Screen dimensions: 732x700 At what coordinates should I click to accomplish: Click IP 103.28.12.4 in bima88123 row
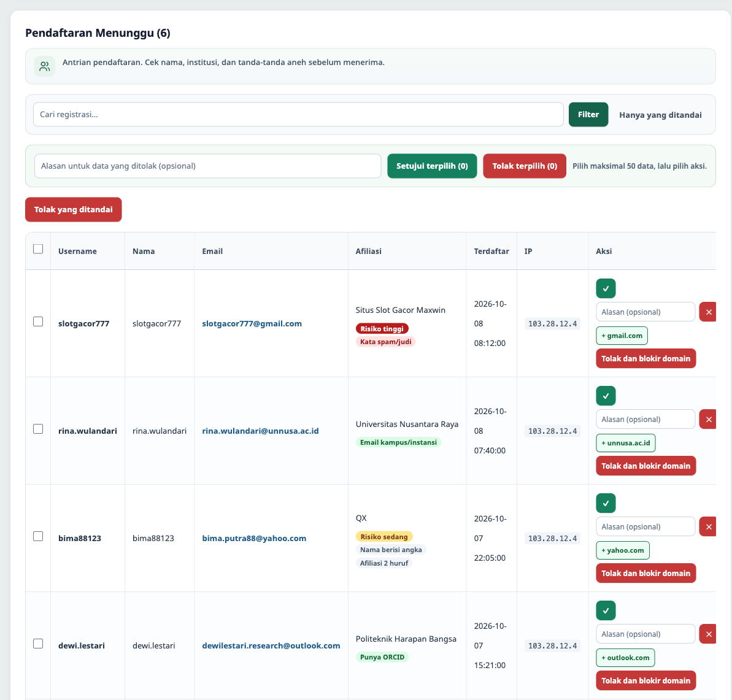click(x=552, y=538)
